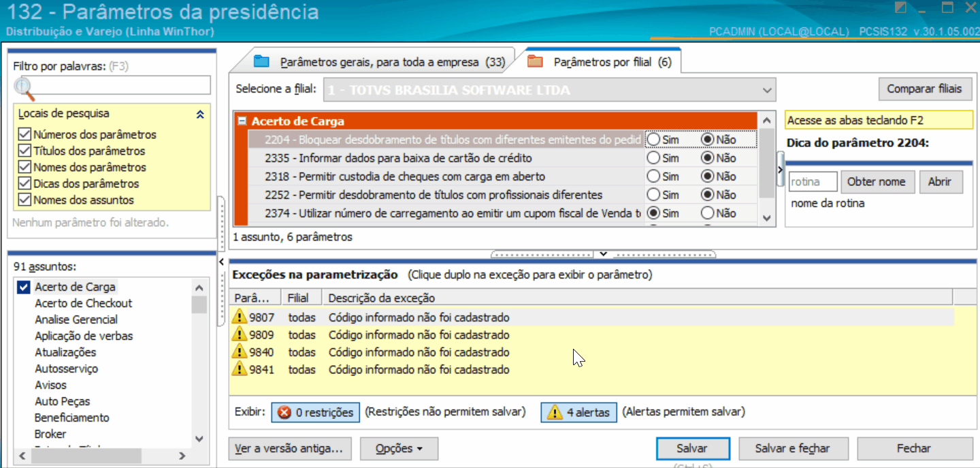Select Analise Gerencial subject

coord(76,319)
